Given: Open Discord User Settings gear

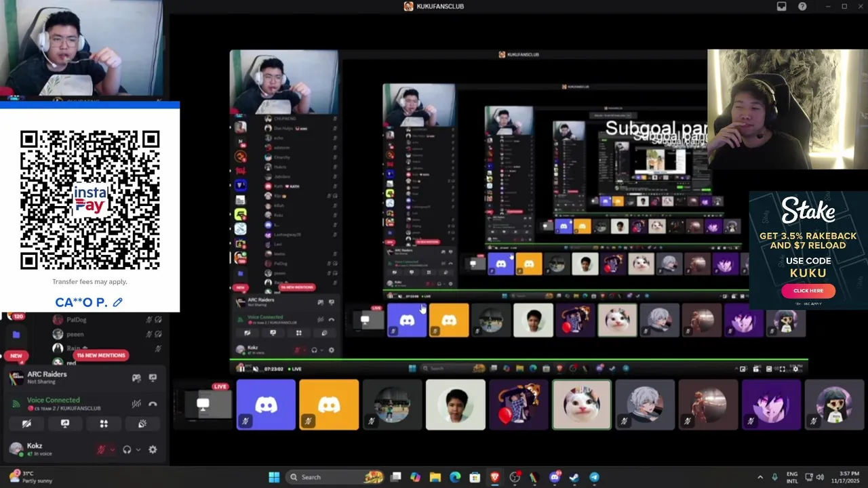Looking at the screenshot, I should point(153,449).
